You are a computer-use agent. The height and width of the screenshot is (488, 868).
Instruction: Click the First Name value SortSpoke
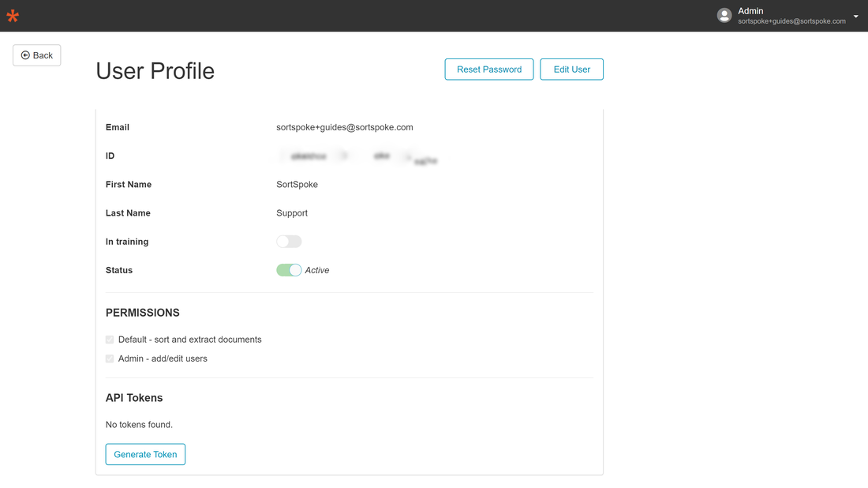[297, 185]
